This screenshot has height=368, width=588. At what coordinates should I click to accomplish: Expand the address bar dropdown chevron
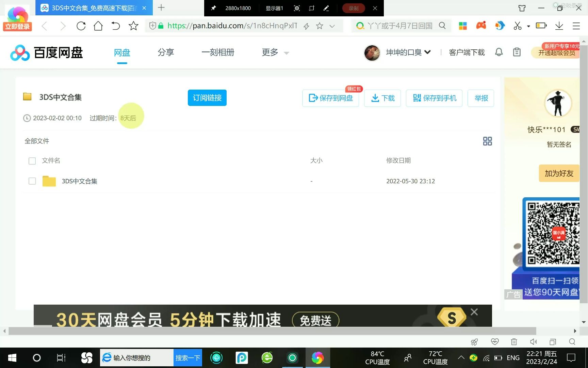pyautogui.click(x=332, y=26)
